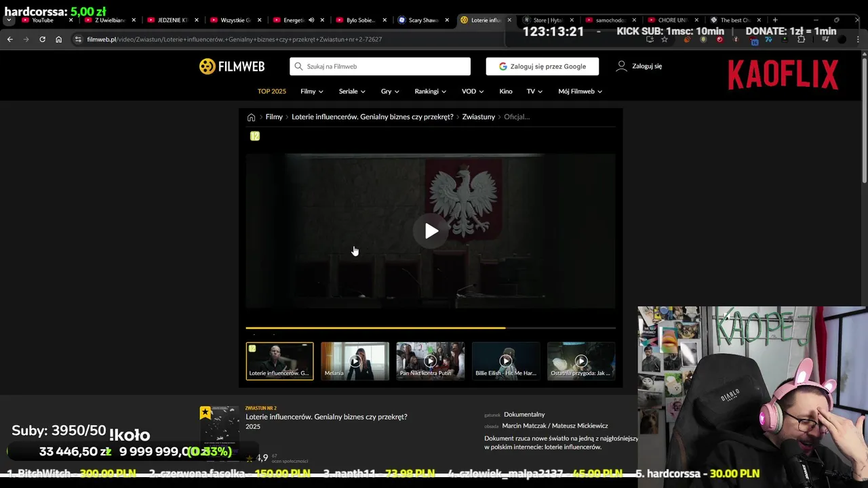Click the 4,9 rating star
The image size is (868, 488).
pyautogui.click(x=250, y=458)
